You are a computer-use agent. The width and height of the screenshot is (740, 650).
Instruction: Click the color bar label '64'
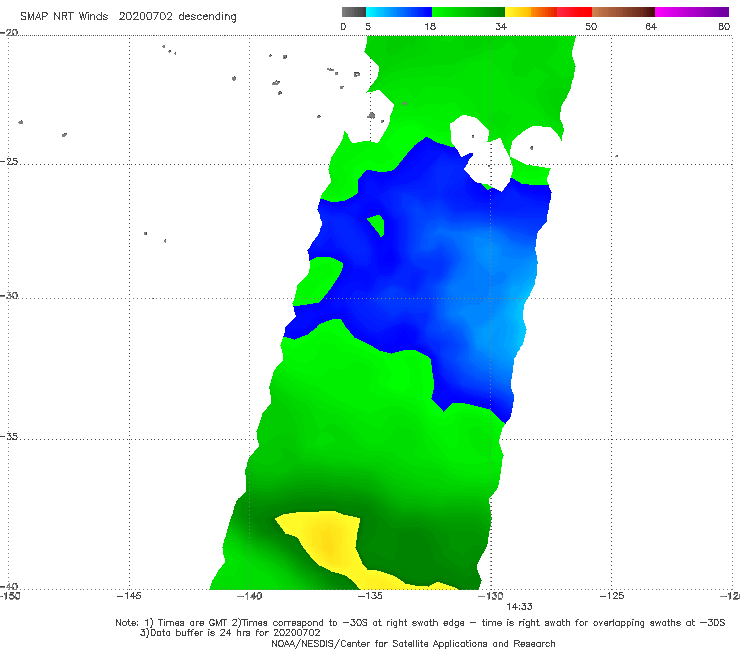tap(651, 26)
